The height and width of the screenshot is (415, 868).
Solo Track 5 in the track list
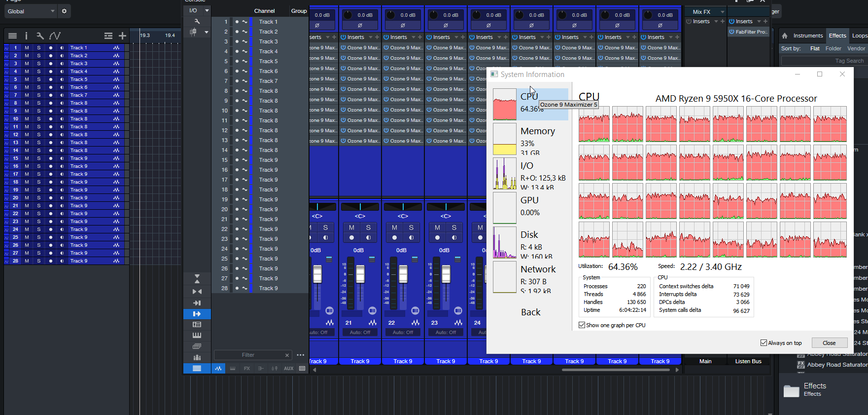(x=39, y=79)
